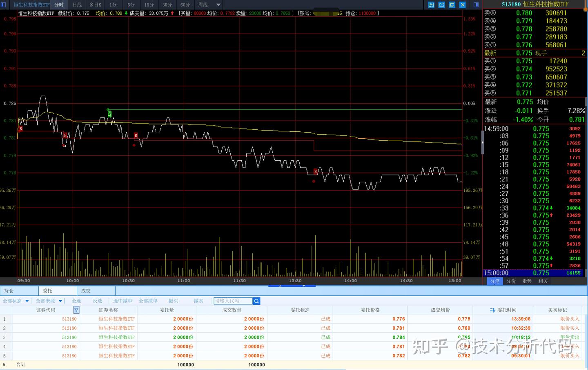Click the multi-window restore icon
Viewport: 588px width, 370px height.
coord(452,5)
